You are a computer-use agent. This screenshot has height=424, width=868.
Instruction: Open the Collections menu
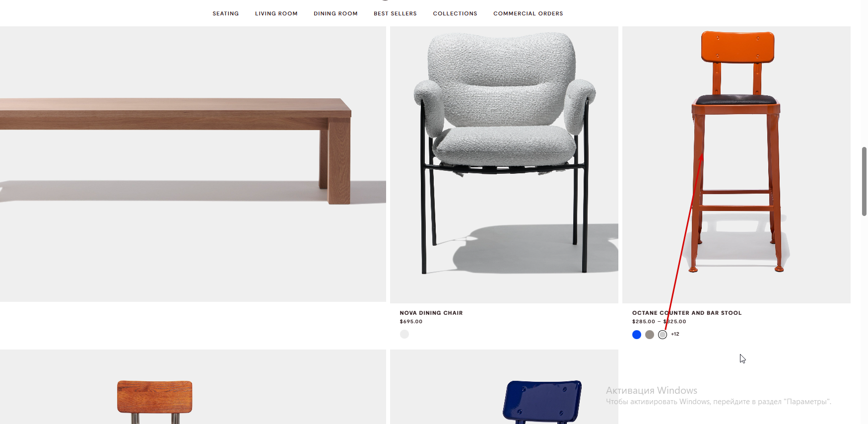pos(455,13)
